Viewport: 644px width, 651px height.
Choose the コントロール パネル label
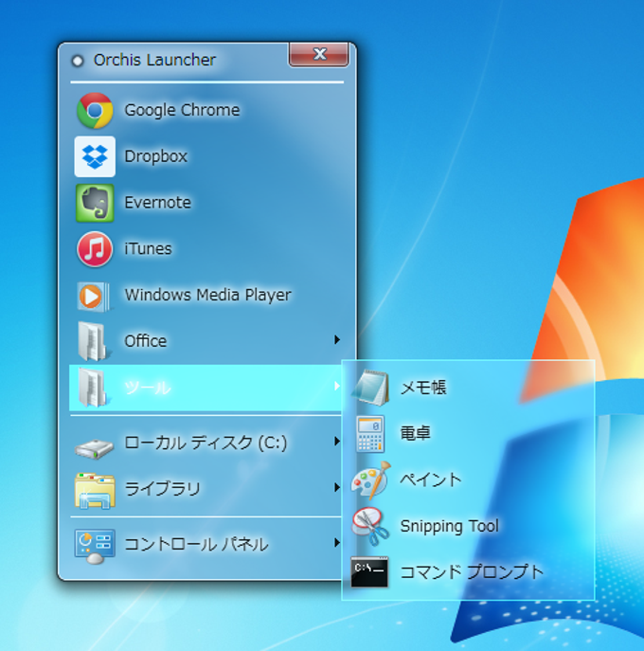point(197,544)
